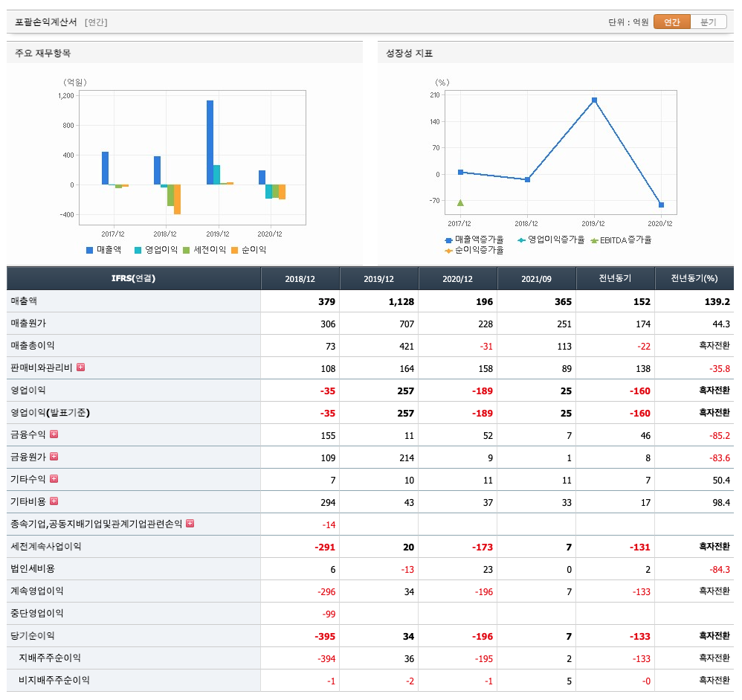Expand the 금융수익 row plus icon
The height and width of the screenshot is (700, 742).
(x=54, y=434)
